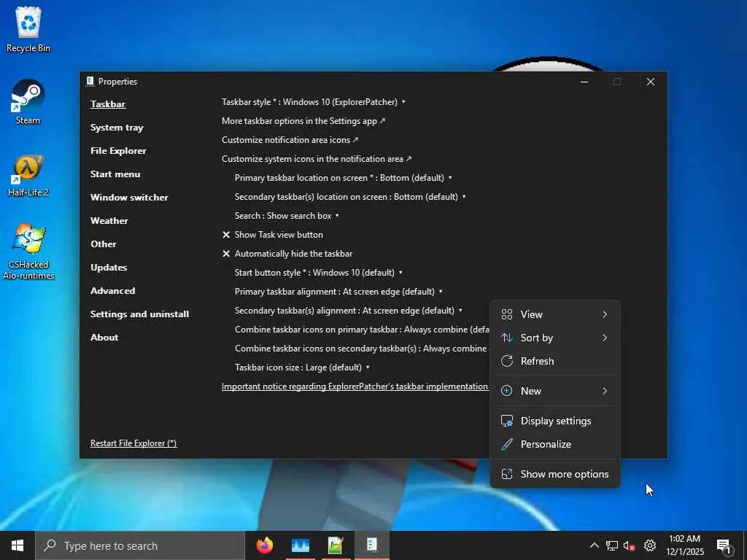This screenshot has height=560, width=747.
Task: Expand the New submenu arrow
Action: tap(605, 391)
